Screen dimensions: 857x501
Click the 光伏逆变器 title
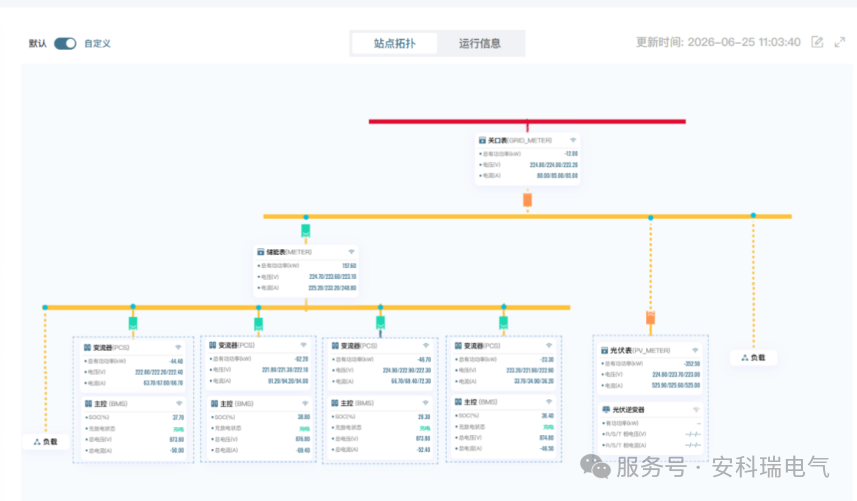pos(628,409)
